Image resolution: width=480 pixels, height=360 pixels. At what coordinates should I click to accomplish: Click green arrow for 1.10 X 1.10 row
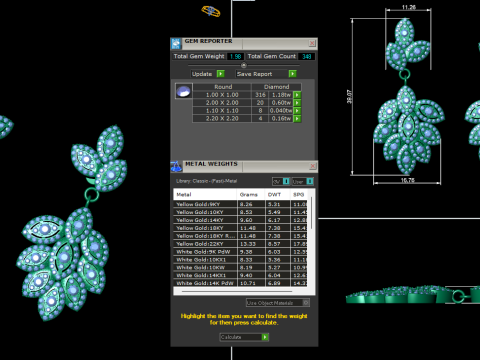297,111
